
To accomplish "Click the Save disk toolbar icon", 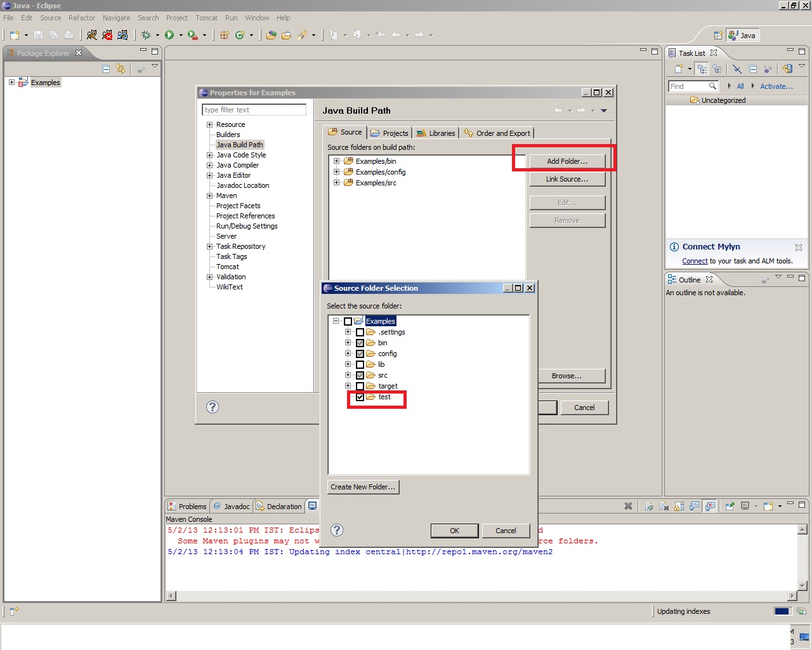I will (x=38, y=35).
